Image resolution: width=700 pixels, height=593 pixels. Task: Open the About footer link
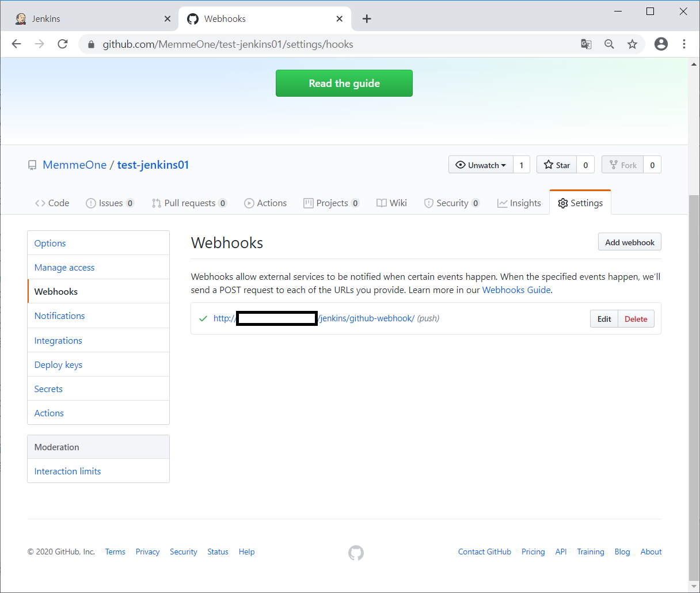point(651,552)
